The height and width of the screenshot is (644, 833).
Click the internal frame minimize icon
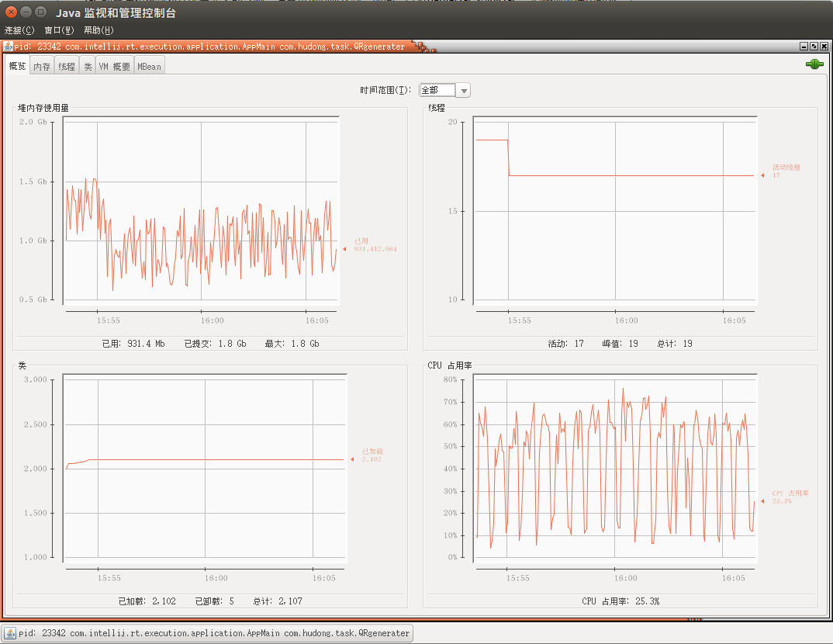point(804,47)
